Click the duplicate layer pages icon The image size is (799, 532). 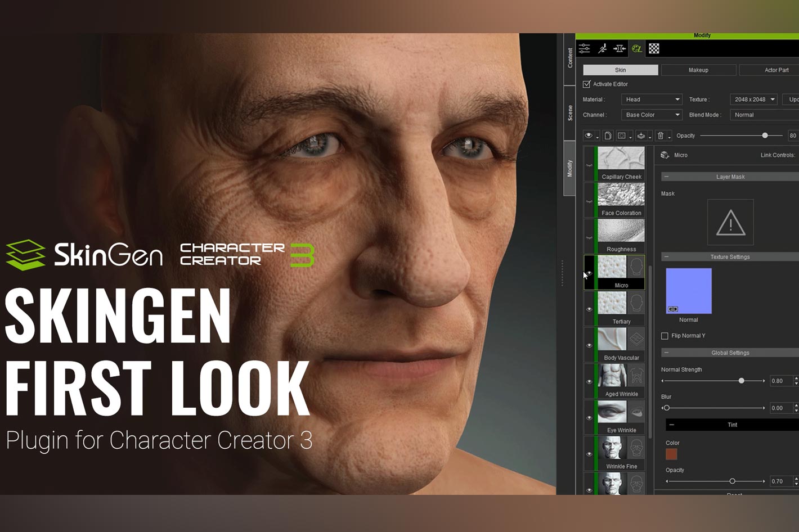608,136
